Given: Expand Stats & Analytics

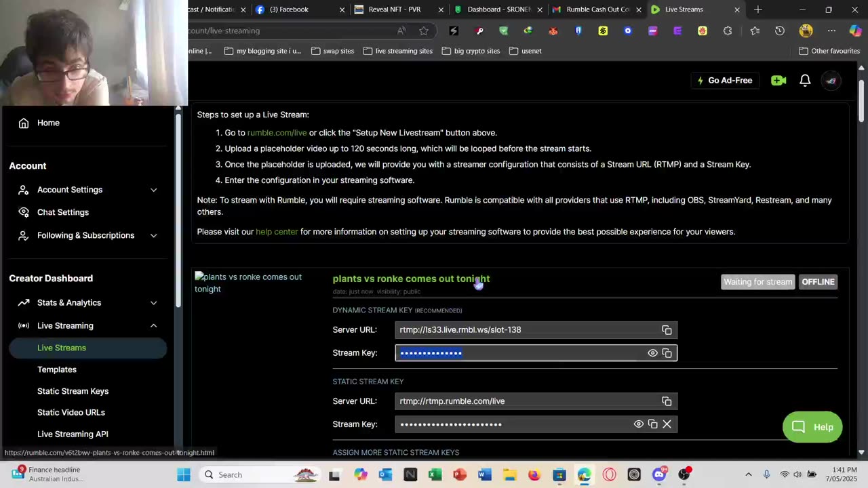Looking at the screenshot, I should pos(87,302).
